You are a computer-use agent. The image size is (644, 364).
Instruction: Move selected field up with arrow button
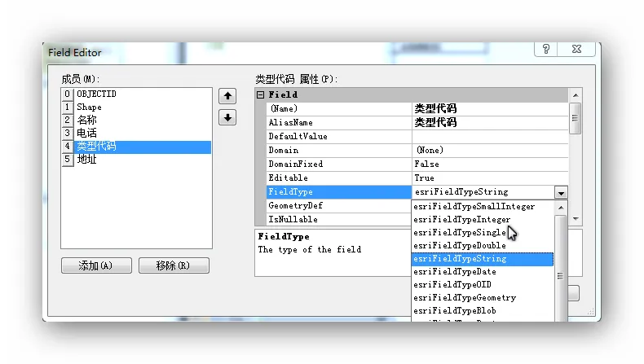pyautogui.click(x=227, y=96)
